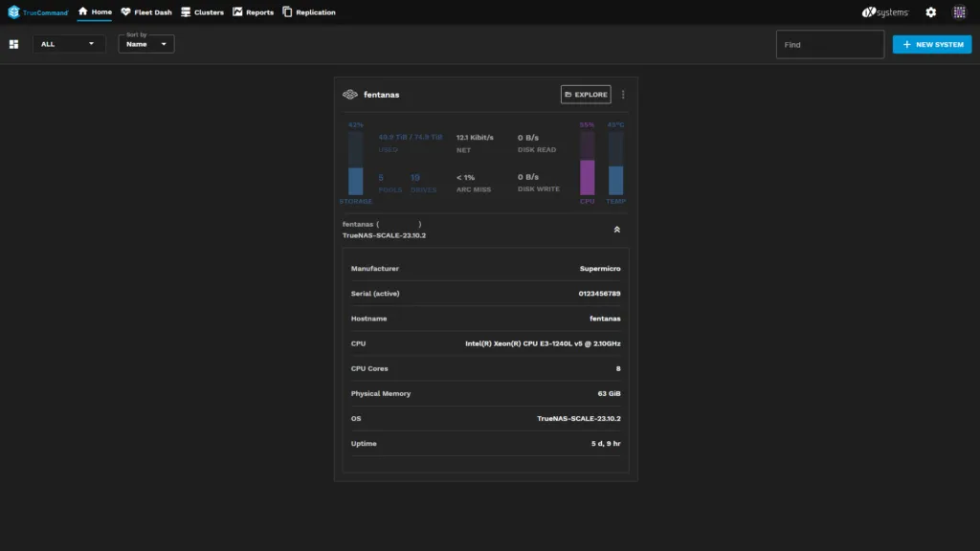The width and height of the screenshot is (980, 551).
Task: Click the Reports chart icon
Action: coord(237,12)
